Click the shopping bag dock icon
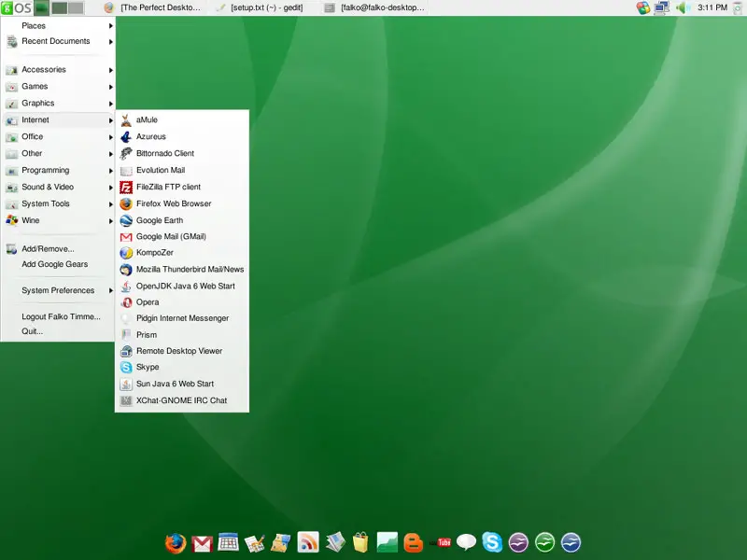Screen dimensions: 747x560 point(360,542)
